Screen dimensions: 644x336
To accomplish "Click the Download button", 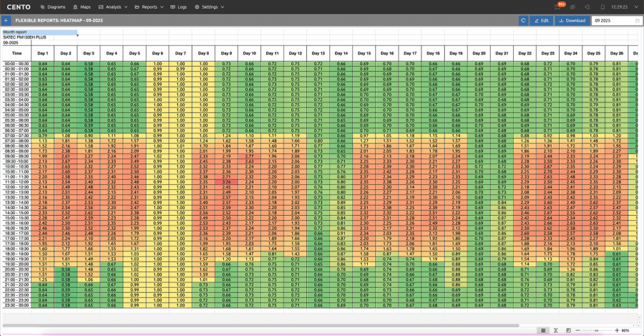I will pos(572,21).
